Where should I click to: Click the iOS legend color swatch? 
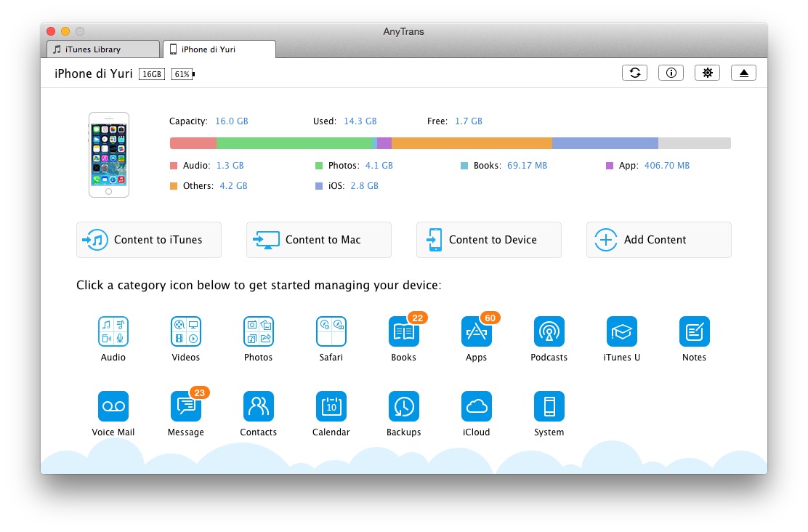click(x=319, y=186)
